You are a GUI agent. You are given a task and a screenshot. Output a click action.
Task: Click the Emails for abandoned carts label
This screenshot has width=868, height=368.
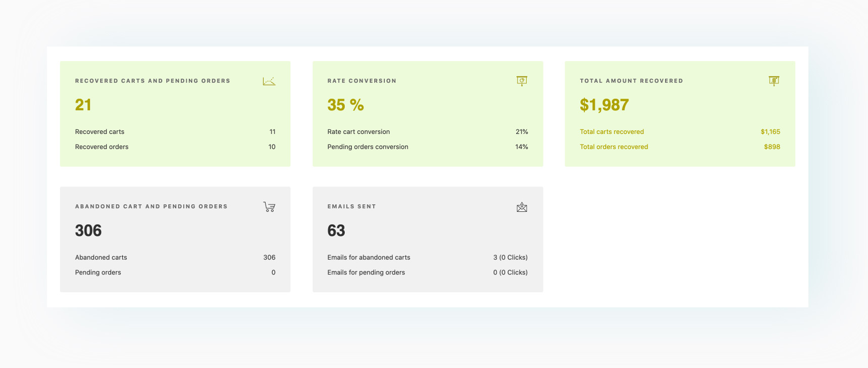pyautogui.click(x=369, y=258)
